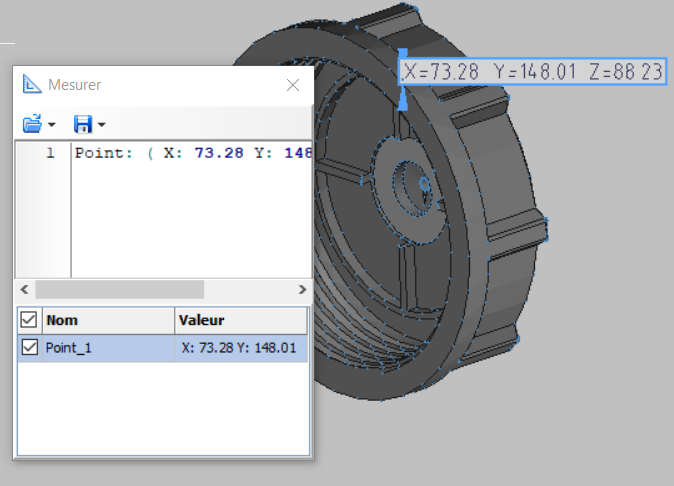
Task: Click the Nom column header
Action: (x=62, y=321)
